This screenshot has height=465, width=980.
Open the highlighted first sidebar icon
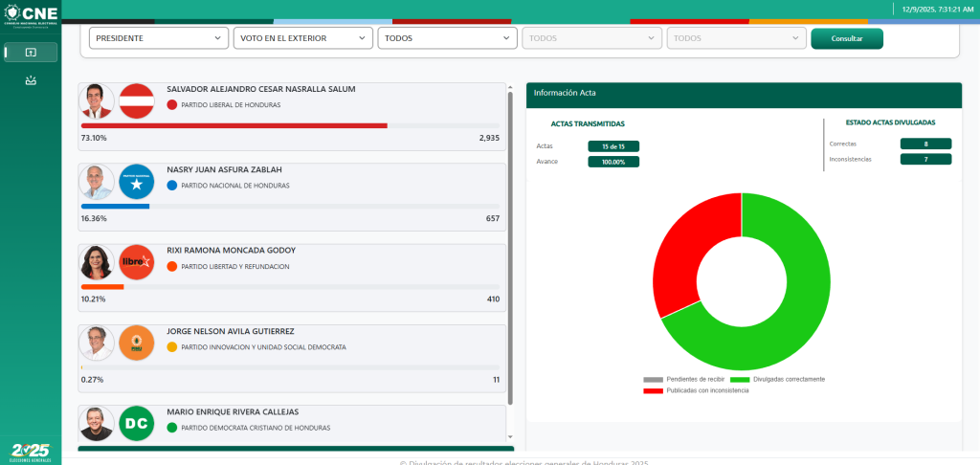tap(31, 53)
